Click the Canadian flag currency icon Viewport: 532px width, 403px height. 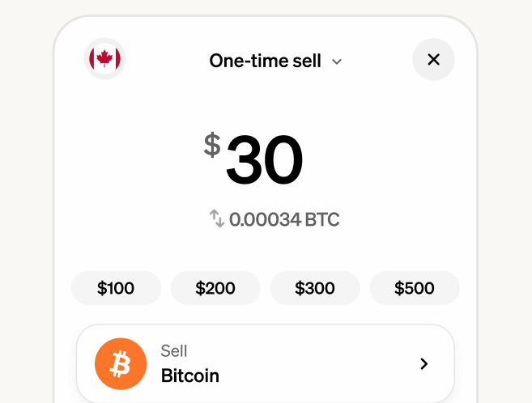[x=104, y=59]
